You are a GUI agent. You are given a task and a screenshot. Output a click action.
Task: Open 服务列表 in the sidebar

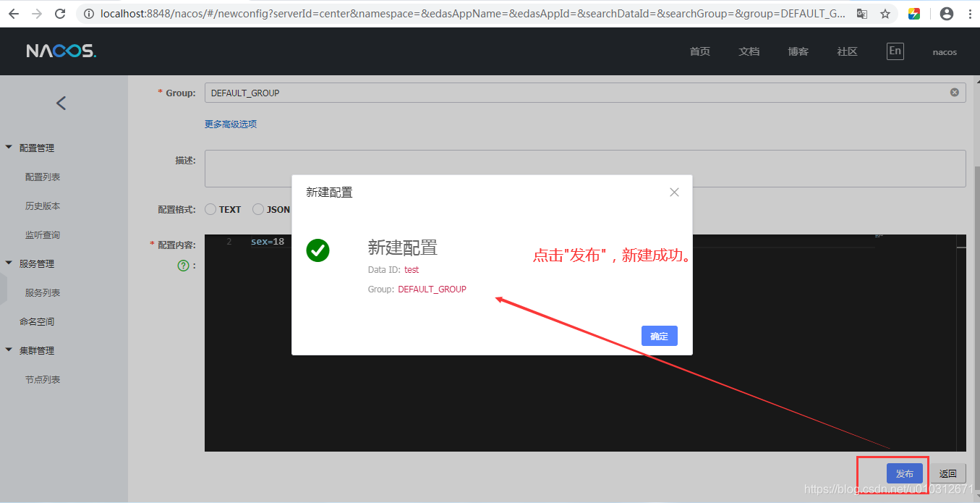tap(43, 292)
